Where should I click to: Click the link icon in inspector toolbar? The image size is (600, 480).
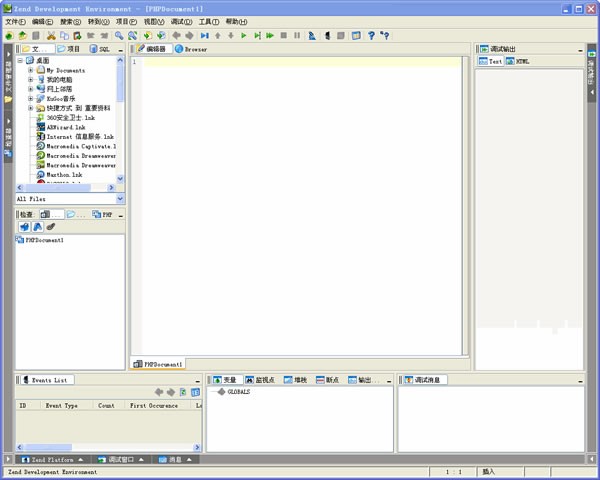pyautogui.click(x=51, y=227)
